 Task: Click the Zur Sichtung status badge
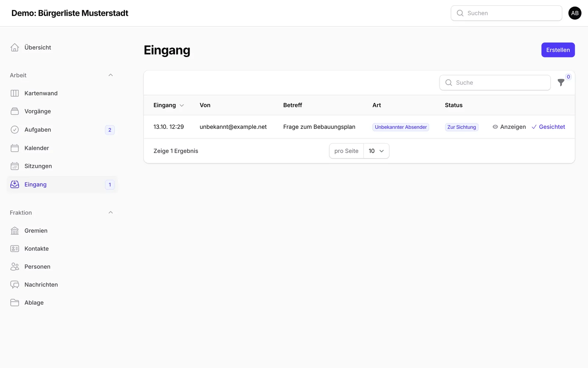[462, 127]
